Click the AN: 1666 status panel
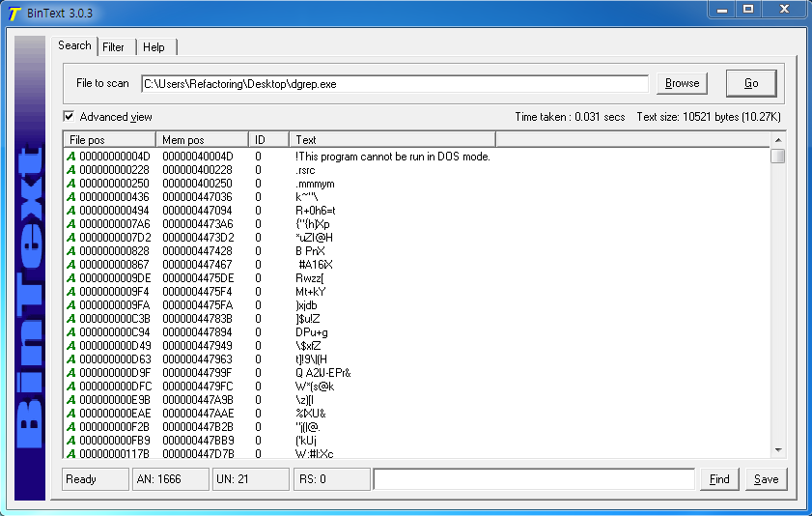Image resolution: width=812 pixels, height=516 pixels. (x=171, y=479)
